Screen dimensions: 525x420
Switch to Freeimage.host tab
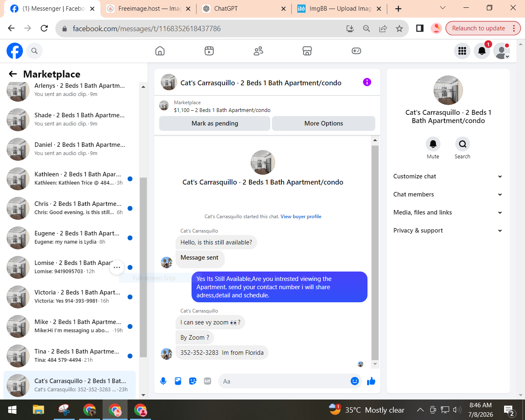[148, 9]
